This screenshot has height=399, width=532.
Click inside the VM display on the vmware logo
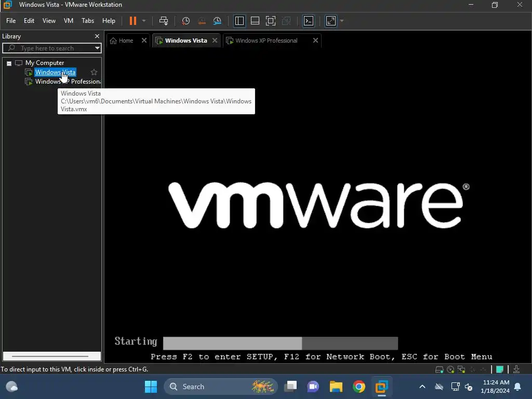pos(319,205)
